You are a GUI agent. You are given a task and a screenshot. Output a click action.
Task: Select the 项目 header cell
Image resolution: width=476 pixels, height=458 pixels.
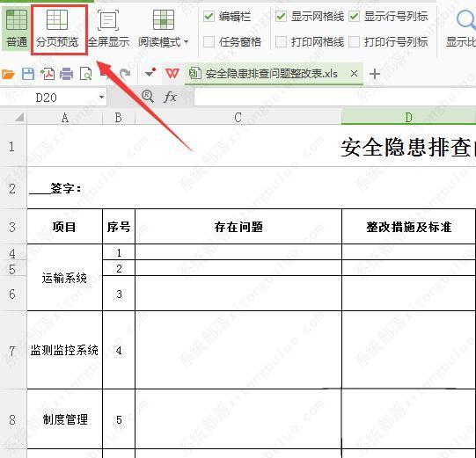coord(64,226)
